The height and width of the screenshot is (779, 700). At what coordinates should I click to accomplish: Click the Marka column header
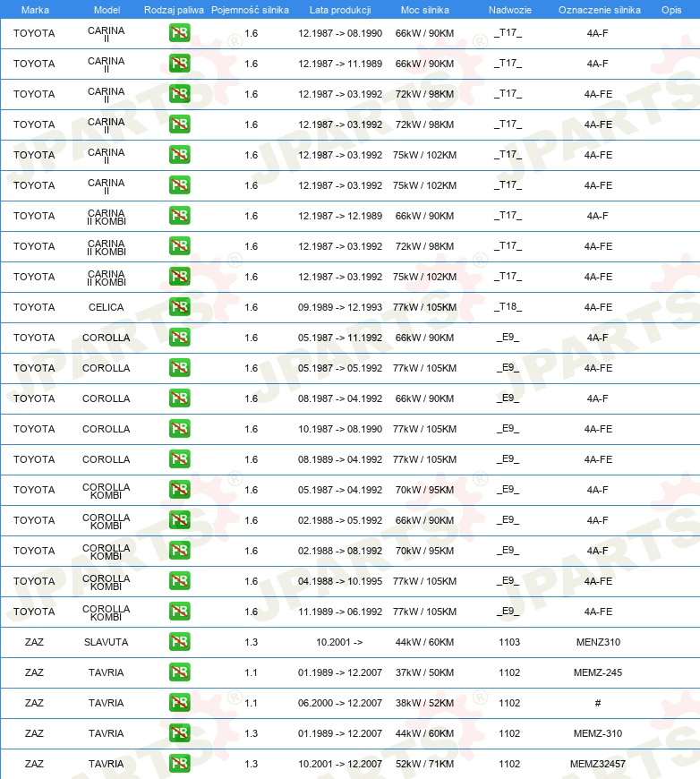pyautogui.click(x=35, y=10)
